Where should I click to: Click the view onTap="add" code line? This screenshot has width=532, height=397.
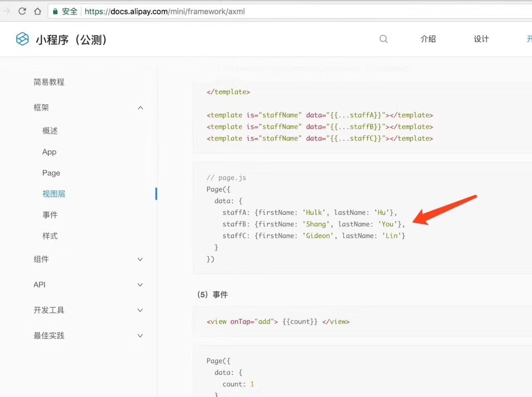click(278, 321)
